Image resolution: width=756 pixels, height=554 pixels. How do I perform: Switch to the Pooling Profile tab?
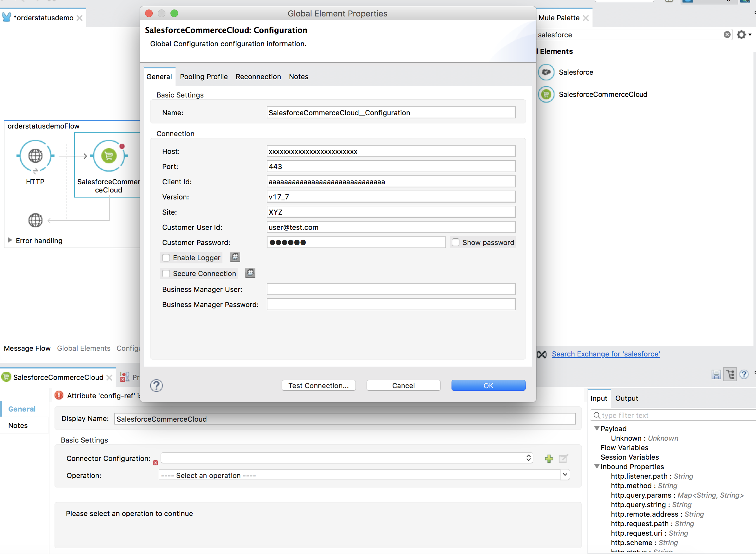click(204, 77)
